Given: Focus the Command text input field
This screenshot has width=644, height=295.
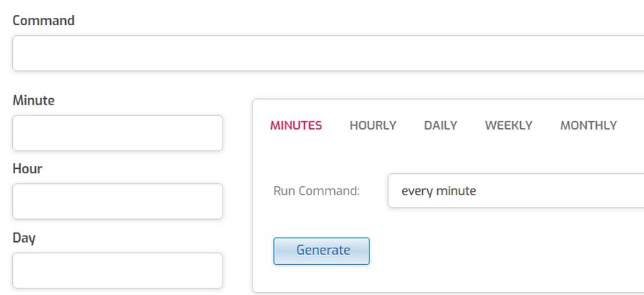Looking at the screenshot, I should tap(328, 53).
